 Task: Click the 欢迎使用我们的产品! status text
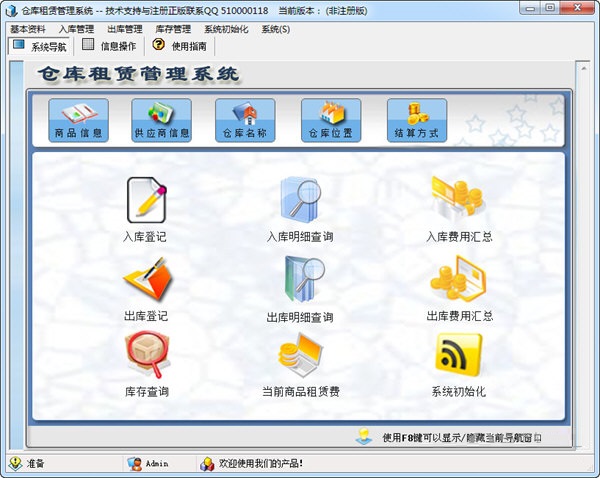click(261, 464)
